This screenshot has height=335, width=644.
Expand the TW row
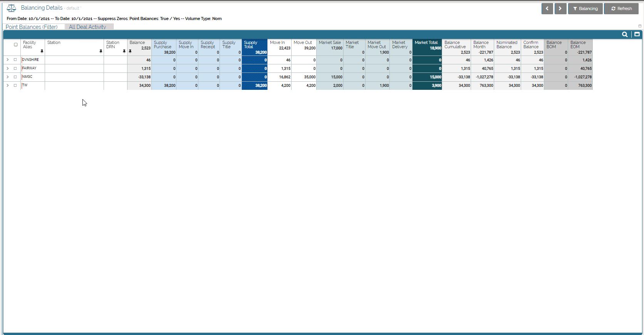(x=7, y=85)
